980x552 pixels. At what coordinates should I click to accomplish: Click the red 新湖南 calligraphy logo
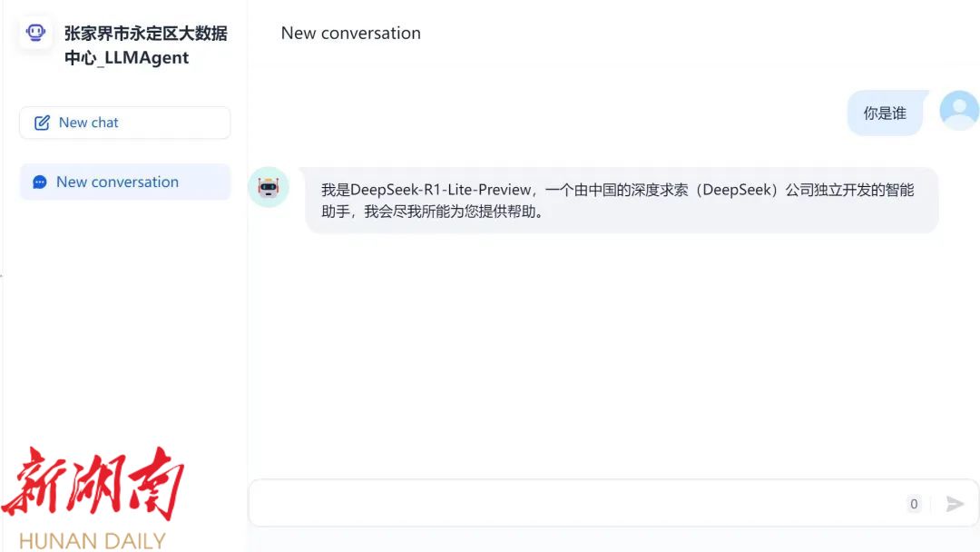(x=93, y=483)
